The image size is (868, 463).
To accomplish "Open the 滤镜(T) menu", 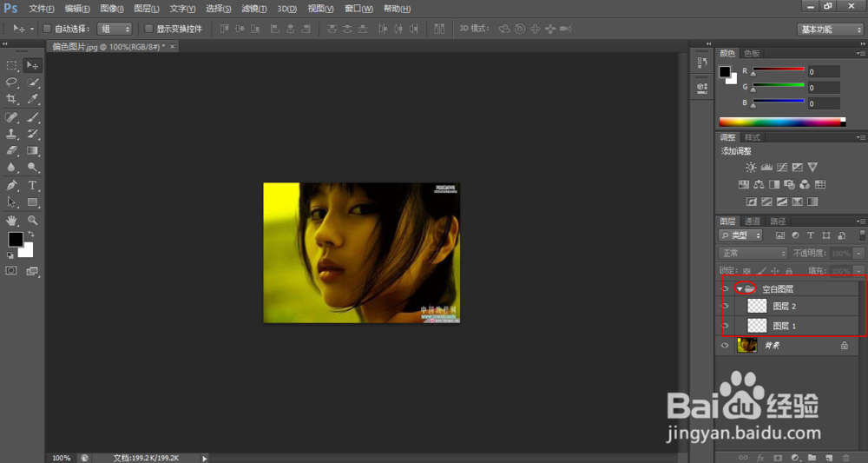I will point(254,9).
